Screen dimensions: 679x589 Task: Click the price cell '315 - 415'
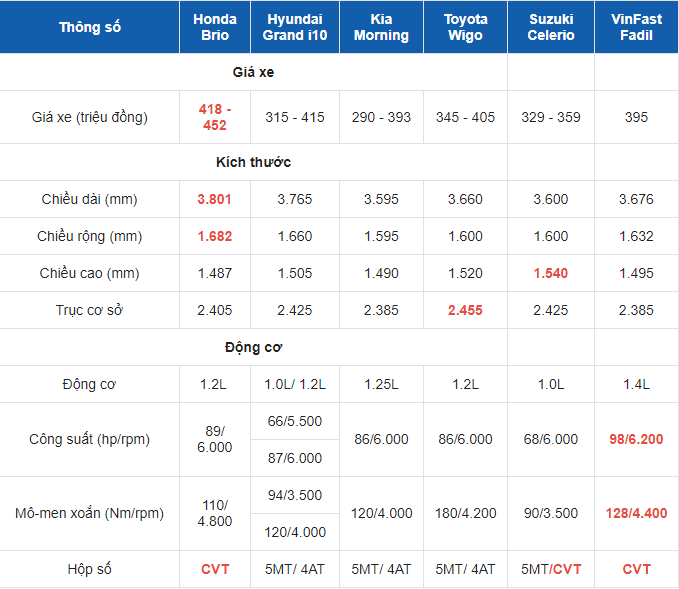pos(295,117)
